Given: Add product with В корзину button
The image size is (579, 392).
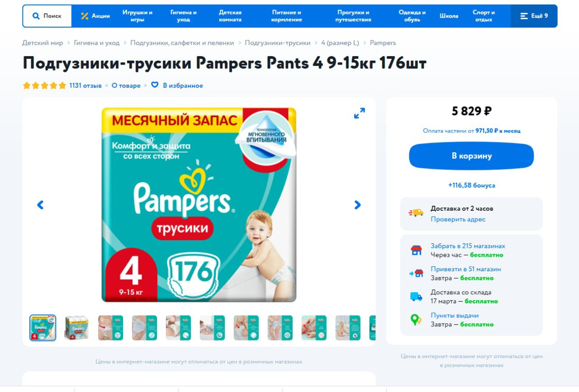Looking at the screenshot, I should pos(471,156).
